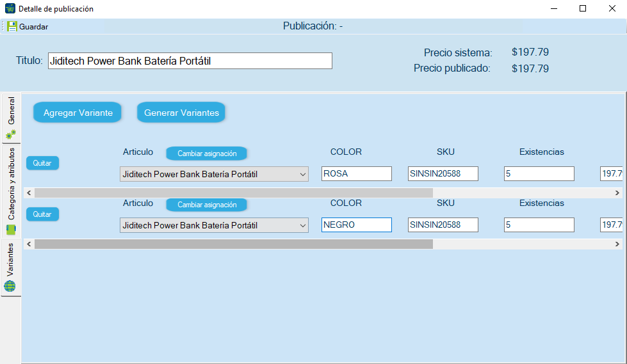Image resolution: width=627 pixels, height=364 pixels.
Task: Minimize the Detalle de publicación window
Action: coord(554,8)
